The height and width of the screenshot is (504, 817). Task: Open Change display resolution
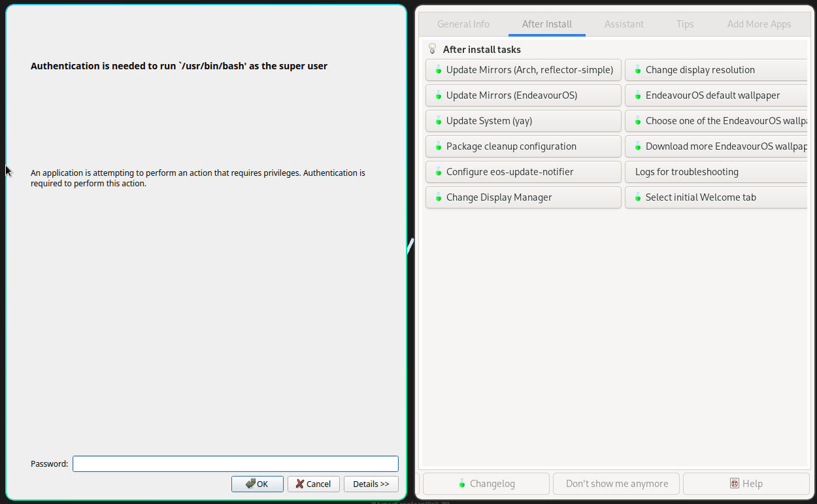pyautogui.click(x=716, y=70)
